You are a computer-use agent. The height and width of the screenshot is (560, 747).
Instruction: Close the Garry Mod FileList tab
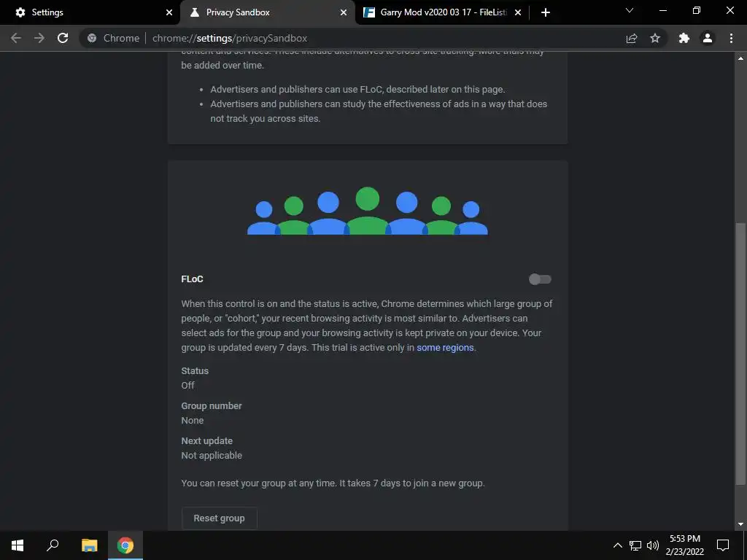518,13
